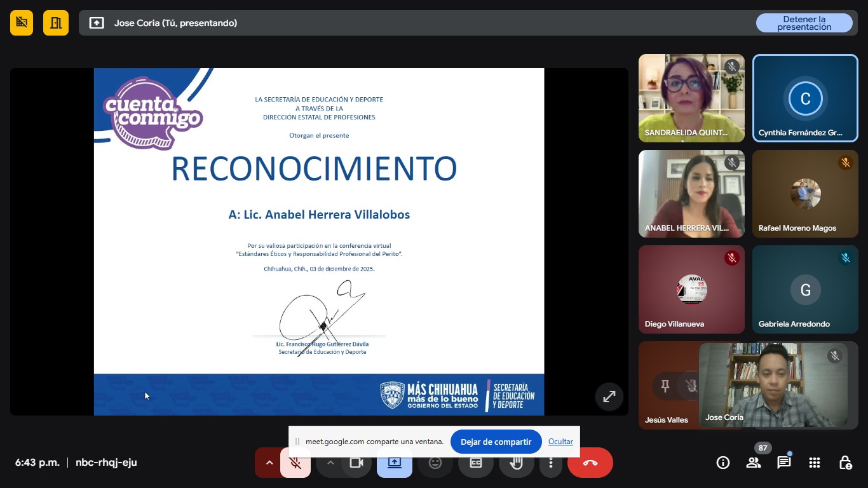
Task: Open host controls lock icon
Action: (x=845, y=463)
